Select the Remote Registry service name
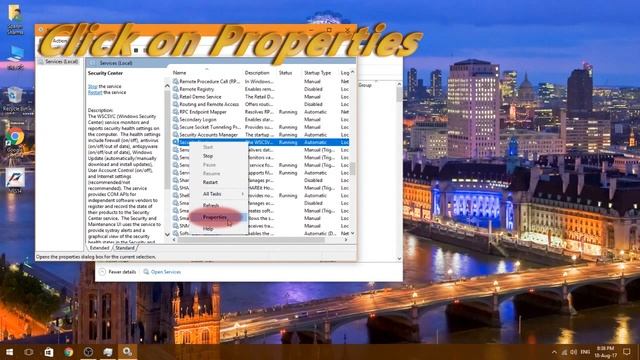This screenshot has width=640, height=360. 197,89
